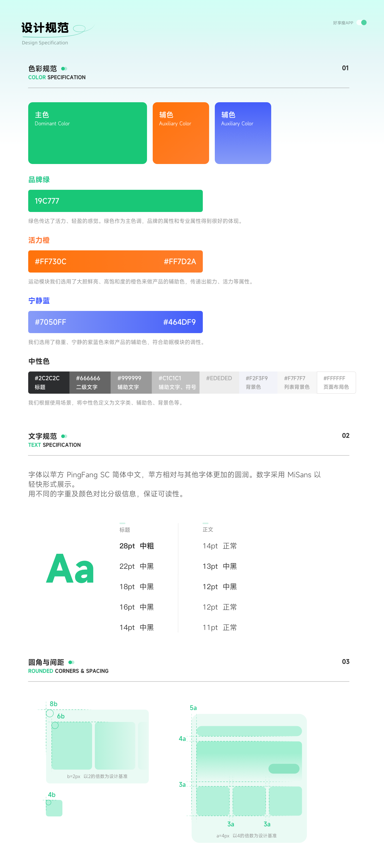Screen dimensions: 384x868
Task: Select the blue 辅色 Auxiliary Color card
Action: (243, 133)
